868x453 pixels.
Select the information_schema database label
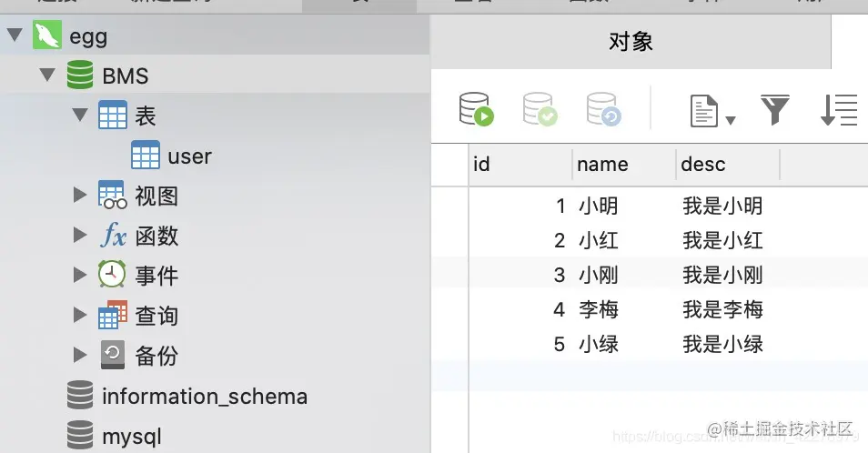[x=205, y=396]
